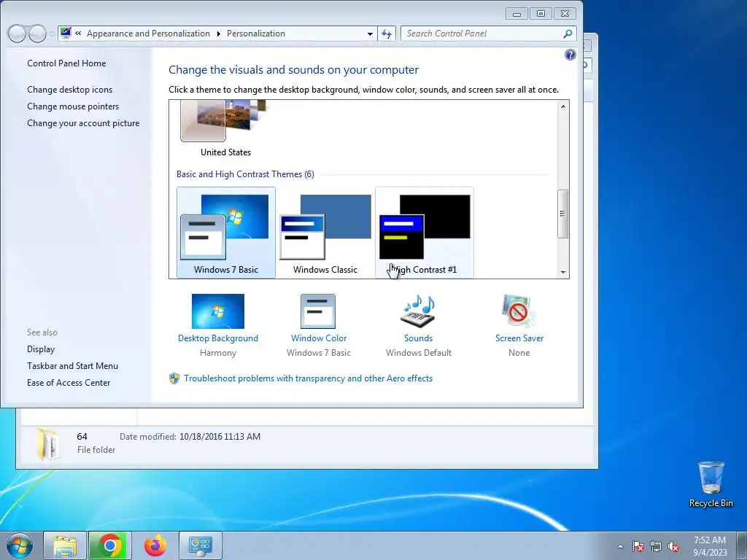The image size is (747, 560).
Task: Go to Control Panel Home
Action: click(x=66, y=63)
